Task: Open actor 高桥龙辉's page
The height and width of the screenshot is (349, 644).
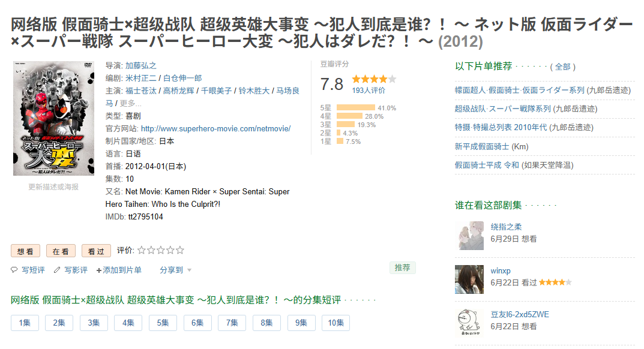Action: pyautogui.click(x=179, y=91)
